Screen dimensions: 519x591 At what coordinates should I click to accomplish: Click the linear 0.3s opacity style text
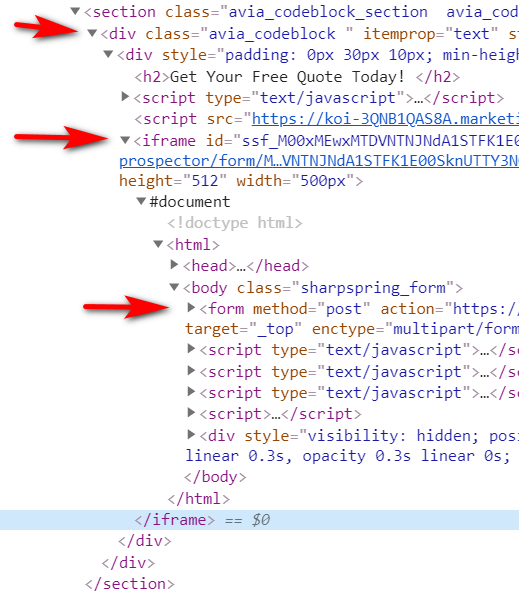(348, 456)
